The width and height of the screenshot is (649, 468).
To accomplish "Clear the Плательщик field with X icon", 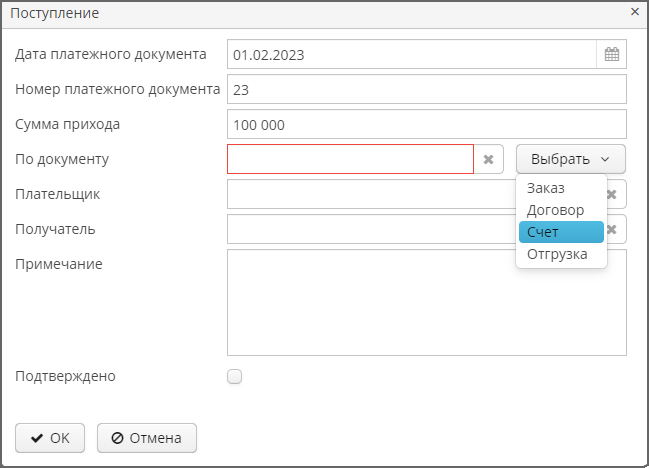I will pyautogui.click(x=612, y=194).
